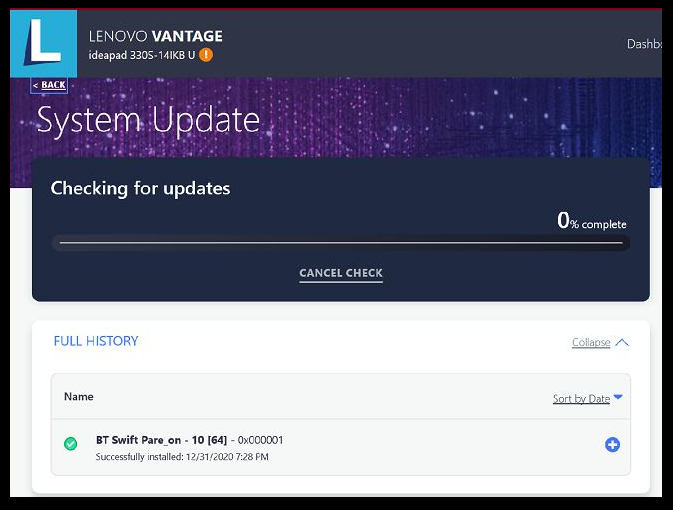Image resolution: width=673 pixels, height=510 pixels.
Task: Click the System Update page title
Action: pyautogui.click(x=149, y=120)
